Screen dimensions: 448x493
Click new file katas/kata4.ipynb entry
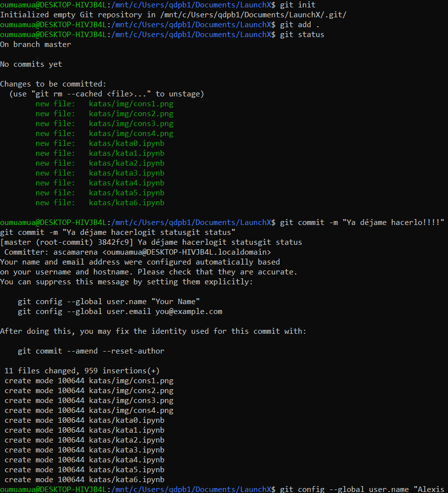click(100, 182)
